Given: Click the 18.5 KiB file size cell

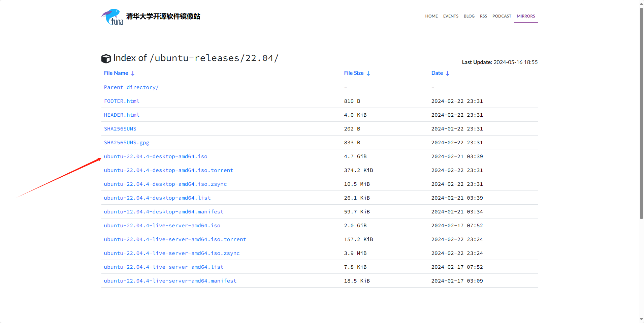Looking at the screenshot, I should point(357,281).
